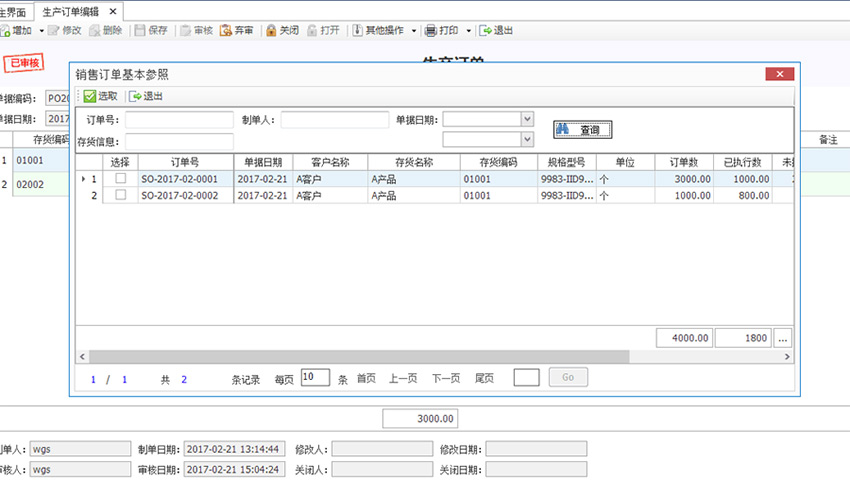Viewport: 850px width, 480px height.
Task: Click the 订单号 input field
Action: (x=179, y=120)
